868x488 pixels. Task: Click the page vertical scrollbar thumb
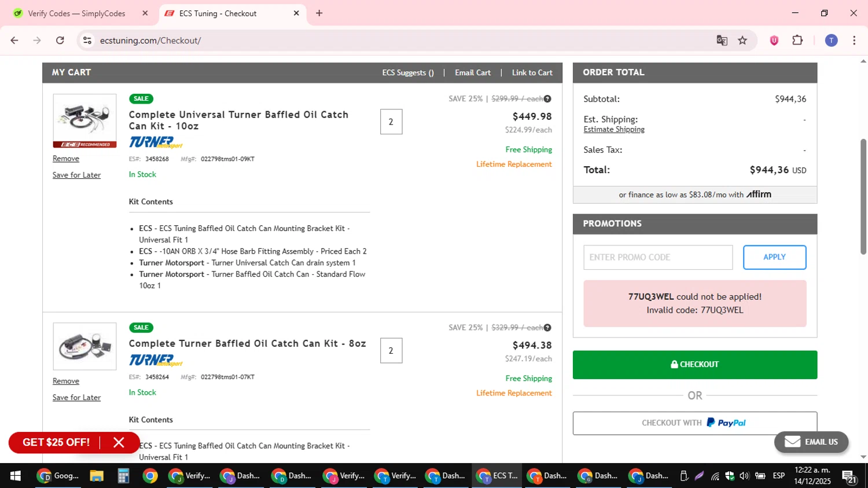[x=863, y=197]
